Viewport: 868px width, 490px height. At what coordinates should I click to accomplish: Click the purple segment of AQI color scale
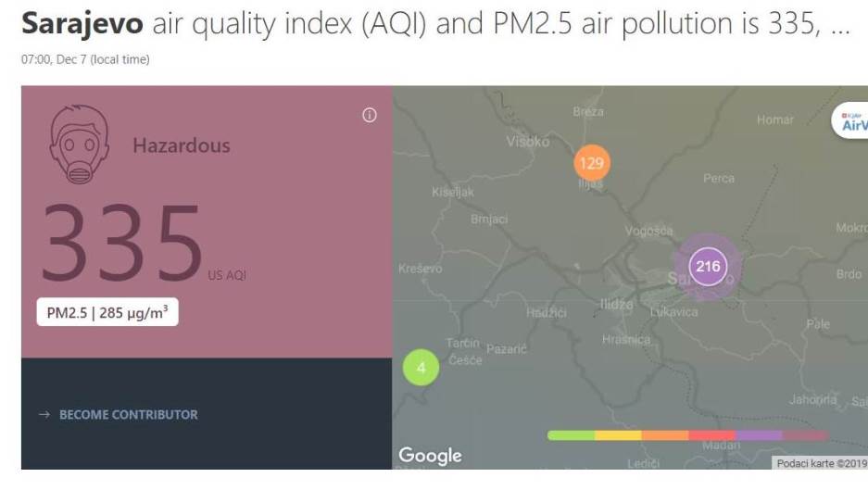pyautogui.click(x=759, y=434)
